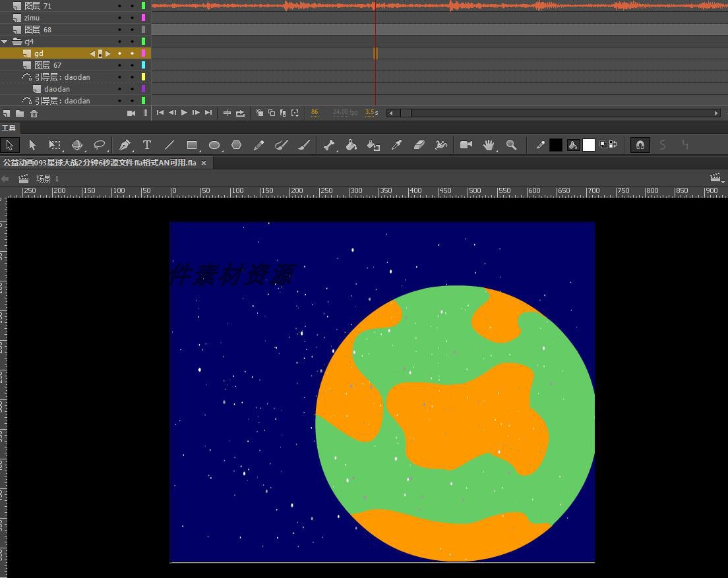Toggle visibility dot of the zimu layer

pyautogui.click(x=120, y=18)
